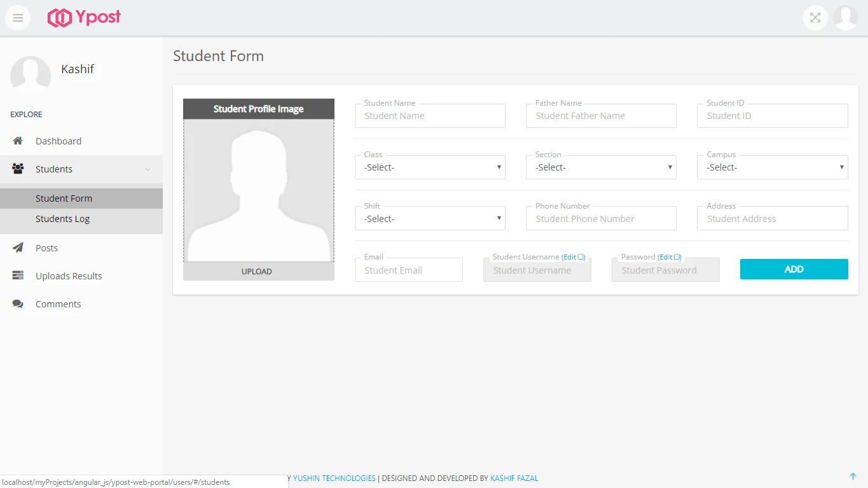This screenshot has width=868, height=488.
Task: Expand the Shift dropdown
Action: pos(430,219)
